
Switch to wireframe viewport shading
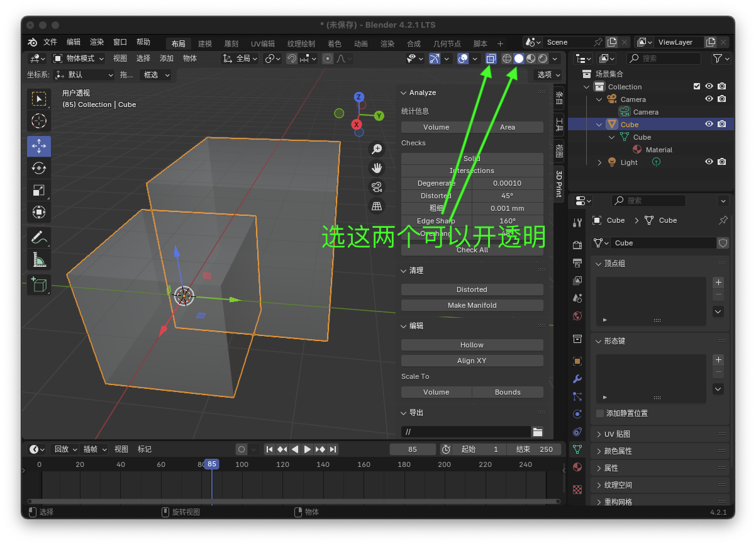506,59
